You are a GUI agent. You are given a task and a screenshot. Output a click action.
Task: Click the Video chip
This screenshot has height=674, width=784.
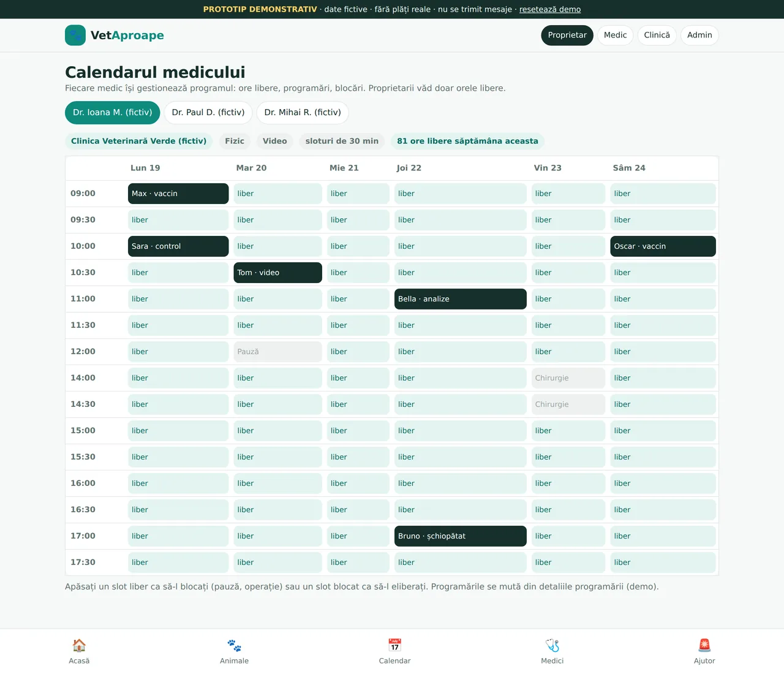[x=275, y=141]
